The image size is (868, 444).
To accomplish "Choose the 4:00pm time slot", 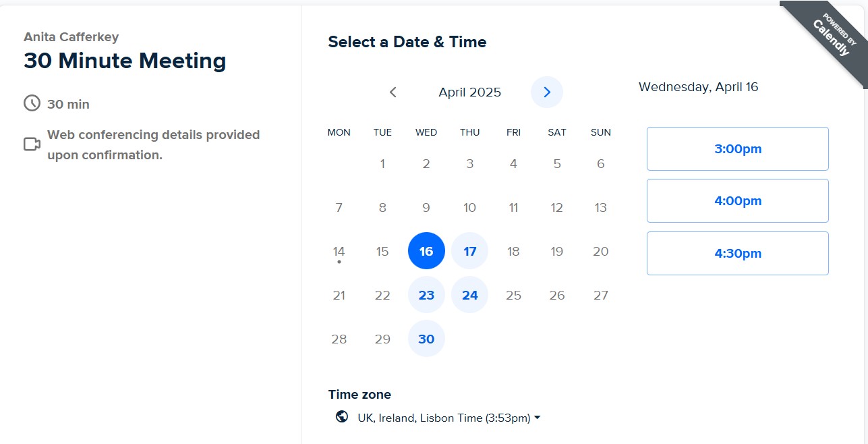I will click(x=737, y=201).
